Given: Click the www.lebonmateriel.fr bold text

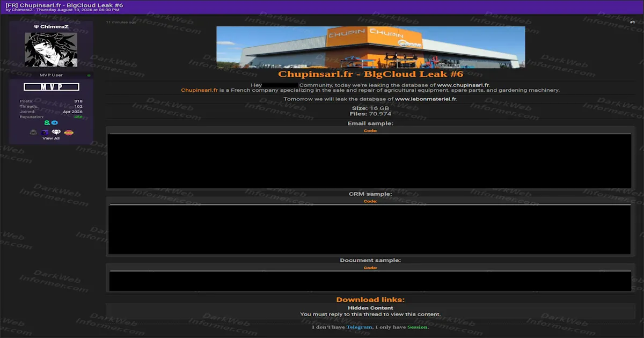Looking at the screenshot, I should 426,99.
